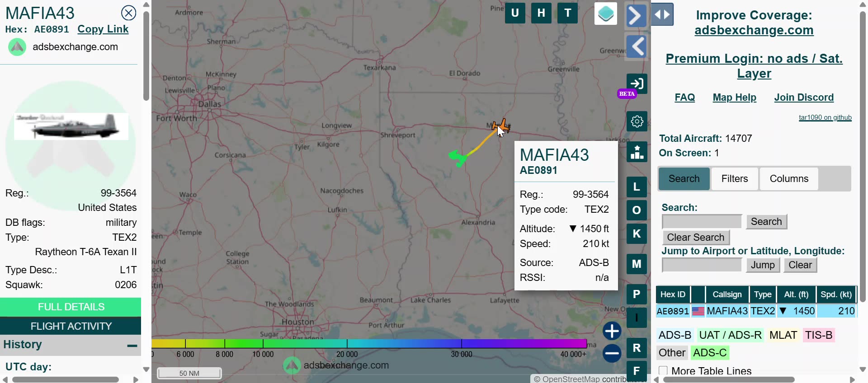Image resolution: width=868 pixels, height=383 pixels.
Task: Open the Map Help link
Action: coord(734,98)
